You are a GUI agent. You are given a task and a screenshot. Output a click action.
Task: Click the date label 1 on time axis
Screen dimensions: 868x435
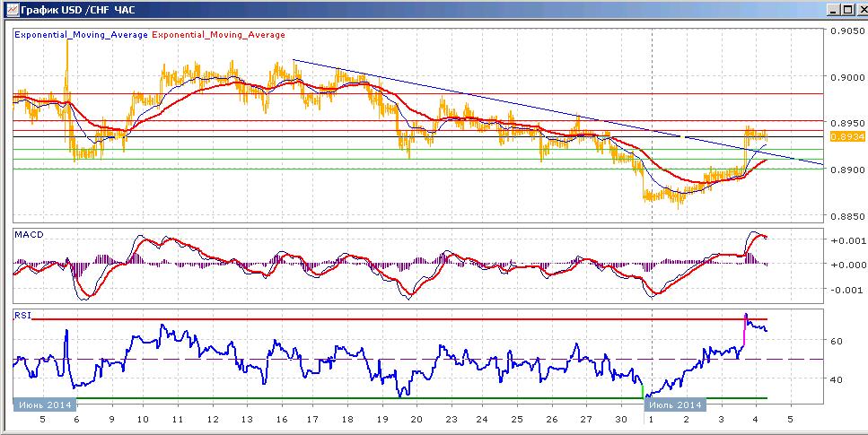click(x=651, y=420)
